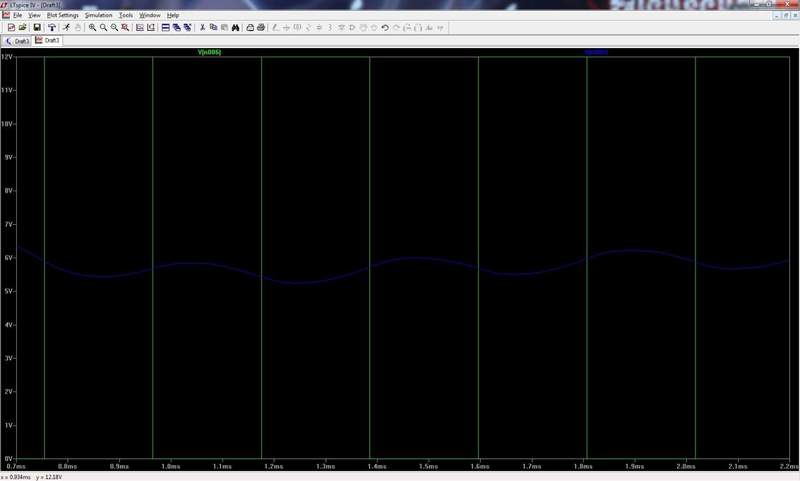The height and width of the screenshot is (481, 800).
Task: Select the greyed-out SPICE directive tool
Action: (x=440, y=28)
